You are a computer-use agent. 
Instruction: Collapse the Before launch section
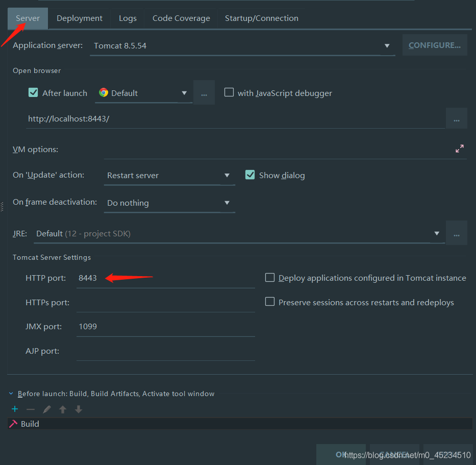coord(11,394)
